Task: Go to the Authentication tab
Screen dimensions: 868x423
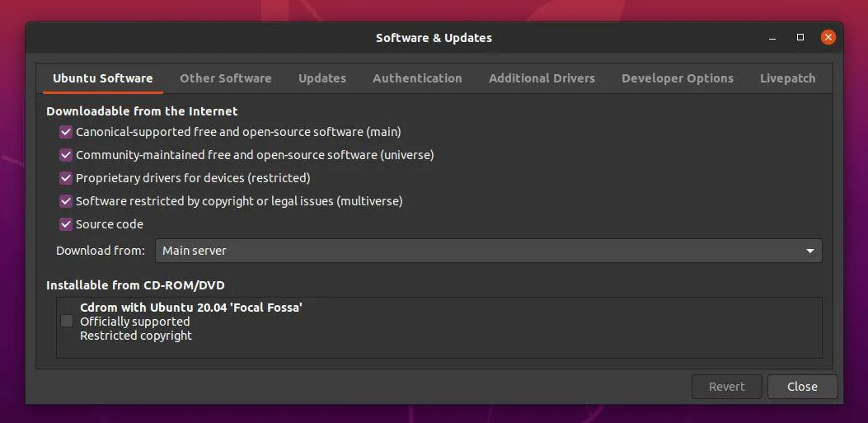Action: [x=417, y=78]
